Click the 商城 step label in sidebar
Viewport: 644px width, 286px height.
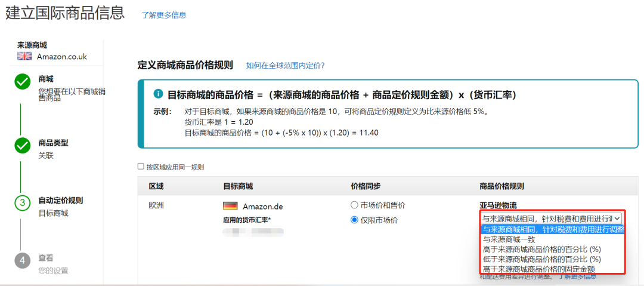[45, 79]
